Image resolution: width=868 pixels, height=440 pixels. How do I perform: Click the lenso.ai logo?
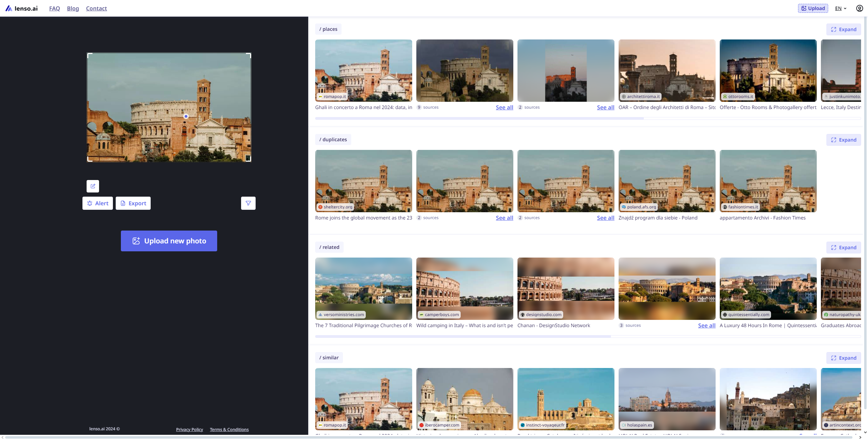tap(21, 8)
